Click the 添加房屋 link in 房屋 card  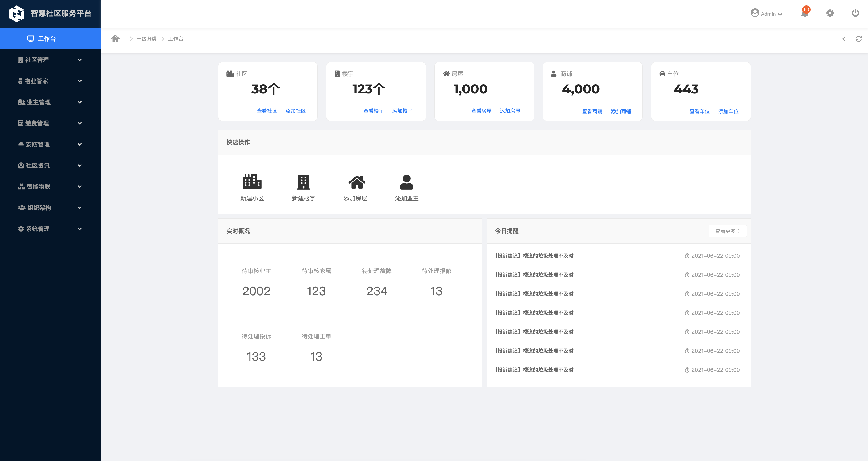(x=510, y=111)
